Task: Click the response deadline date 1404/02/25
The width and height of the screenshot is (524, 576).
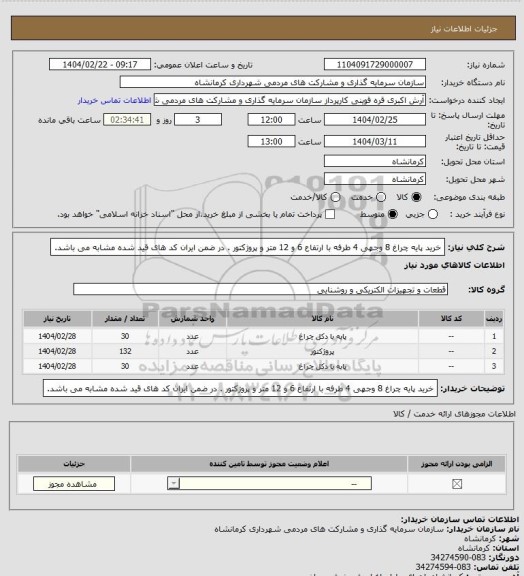Action: click(375, 120)
